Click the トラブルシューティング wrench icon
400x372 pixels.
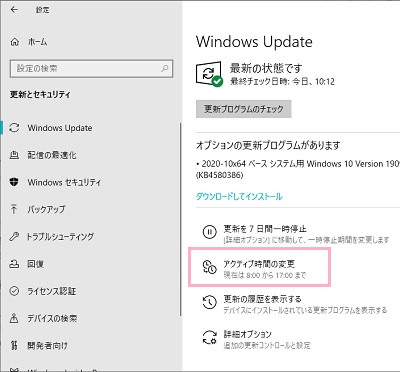click(x=14, y=237)
